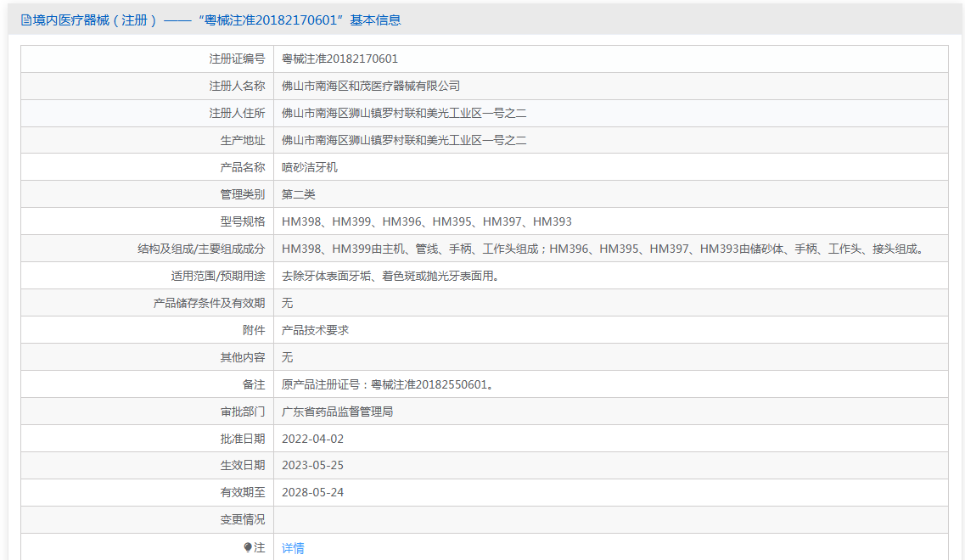Viewport: 965px width, 560px height.
Task: Click the 批准日期 label
Action: click(x=243, y=439)
